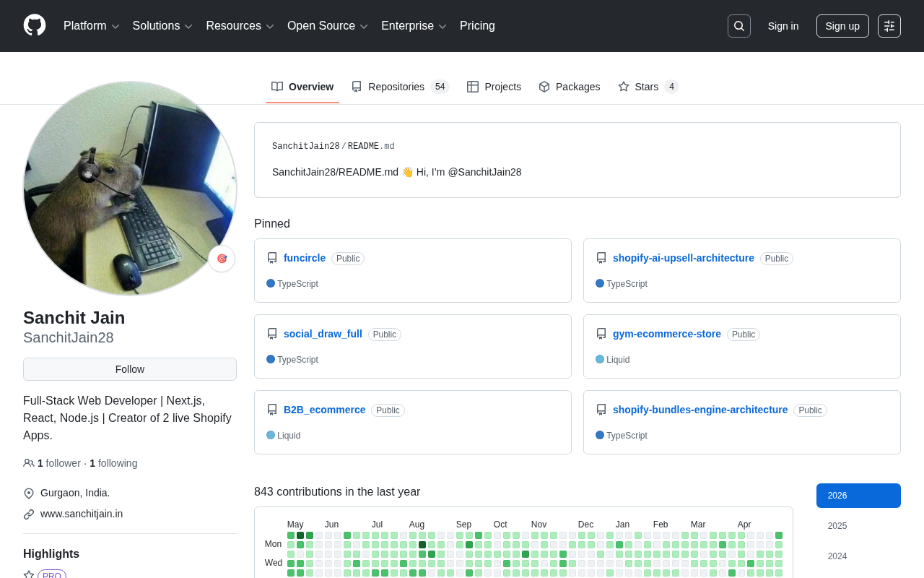The height and width of the screenshot is (578, 924).
Task: Select the 2026 contribution year
Action: point(858,496)
